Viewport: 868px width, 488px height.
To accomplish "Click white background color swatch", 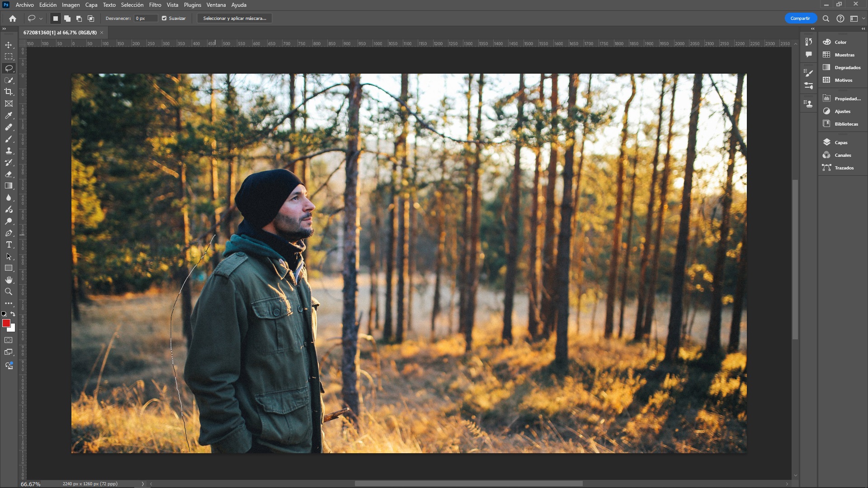I will click(x=13, y=329).
